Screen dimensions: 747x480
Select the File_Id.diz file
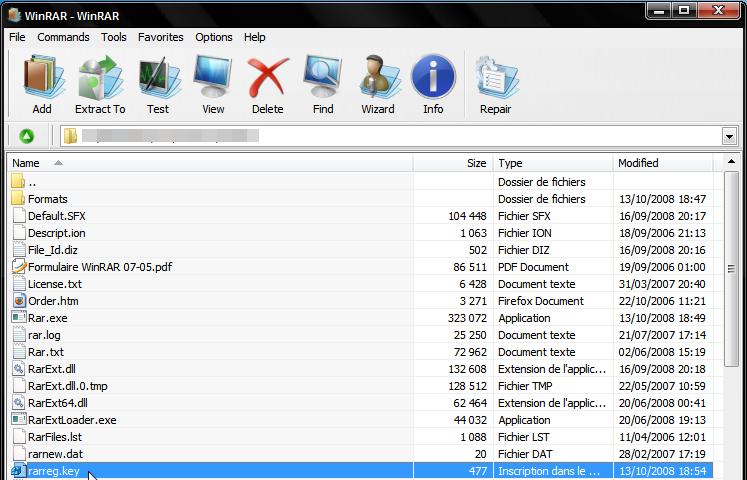tap(52, 250)
